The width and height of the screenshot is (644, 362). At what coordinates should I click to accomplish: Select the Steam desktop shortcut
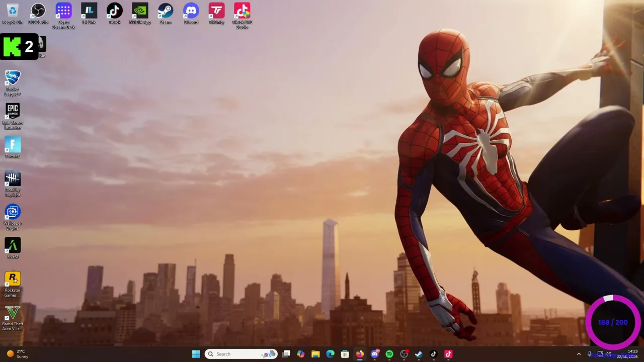click(x=166, y=14)
